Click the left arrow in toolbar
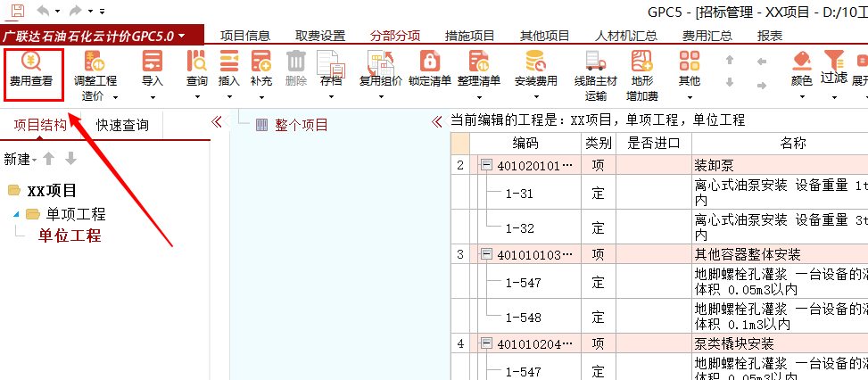 (x=762, y=62)
